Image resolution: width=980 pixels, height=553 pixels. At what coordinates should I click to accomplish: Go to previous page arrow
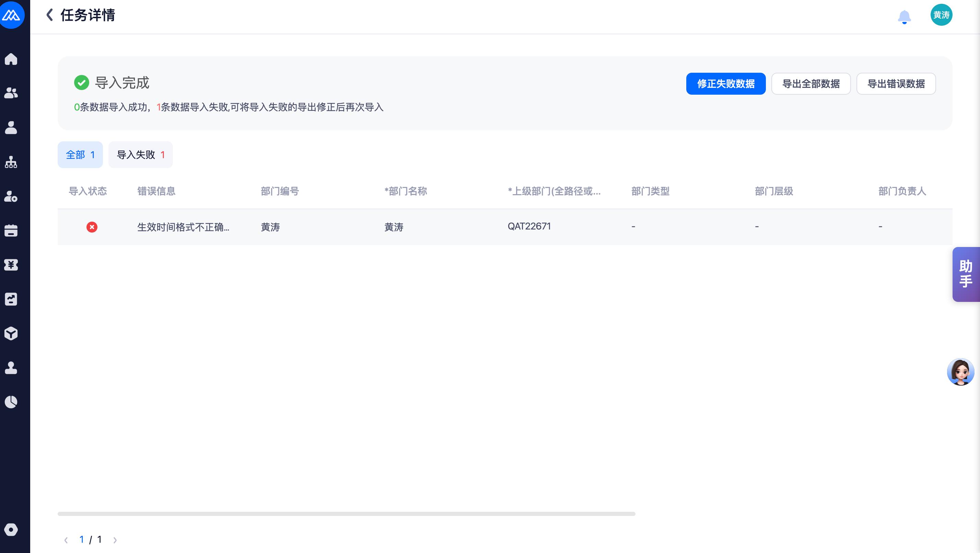[x=66, y=540]
